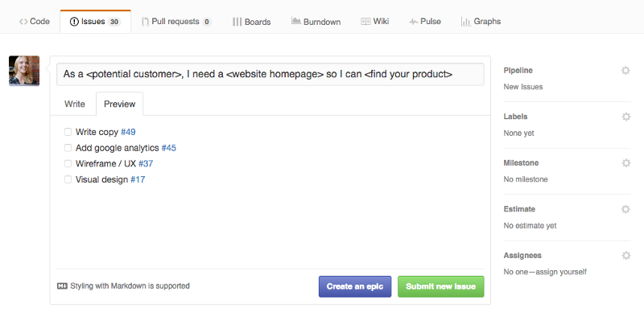Open Assignees gear icon
The width and height of the screenshot is (644, 316).
[x=626, y=256]
